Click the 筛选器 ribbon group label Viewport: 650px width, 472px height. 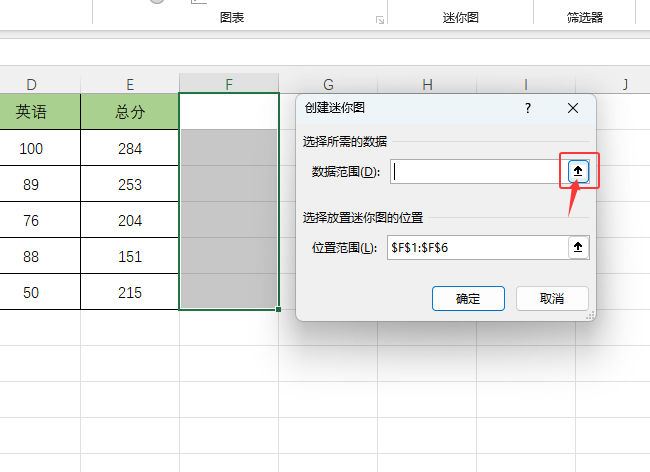pyautogui.click(x=585, y=17)
